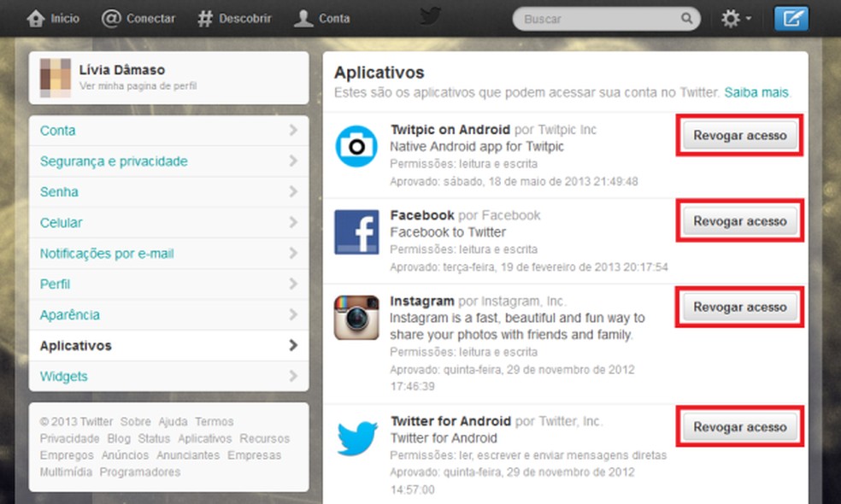Open the Aplicativos footer link
The width and height of the screenshot is (841, 504).
(205, 438)
